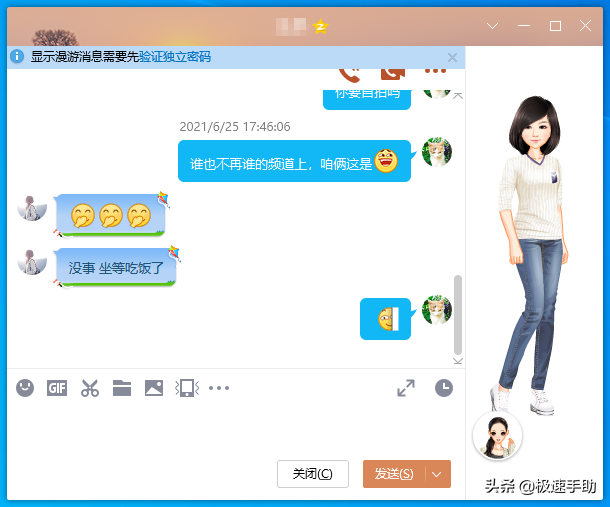
Task: Click the chat vertical scrollbar thumb
Action: pyautogui.click(x=458, y=314)
